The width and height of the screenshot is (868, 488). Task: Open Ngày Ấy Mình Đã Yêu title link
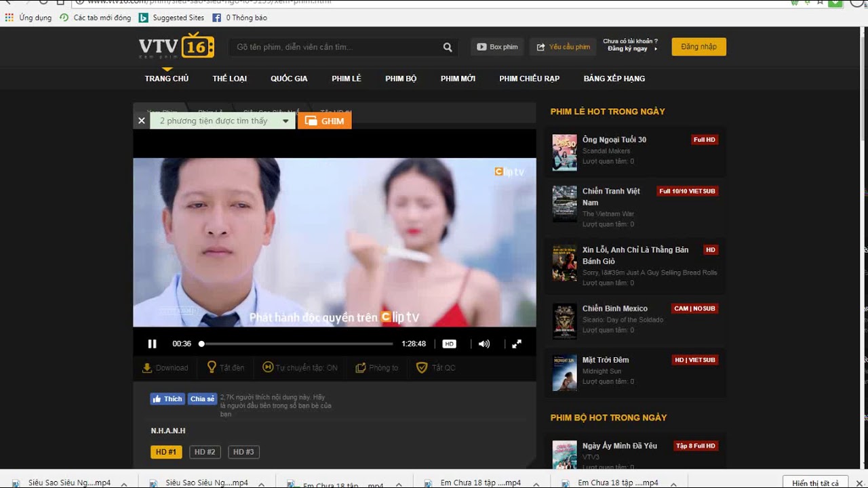(620, 446)
